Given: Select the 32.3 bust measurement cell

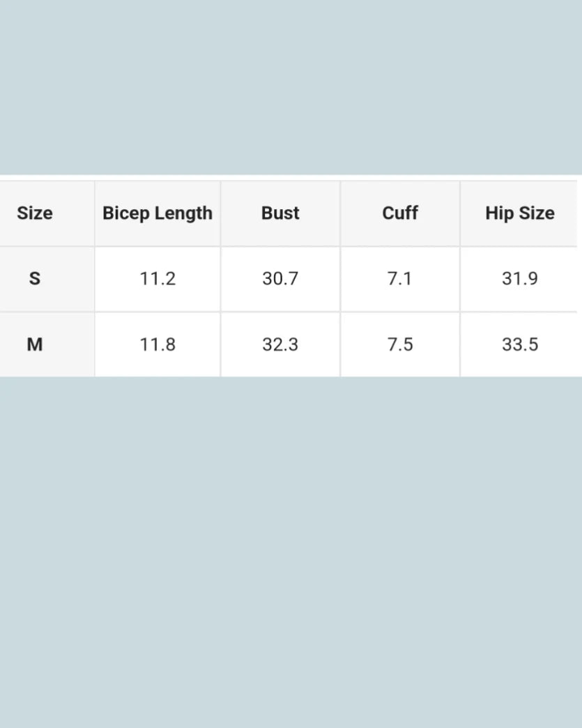Looking at the screenshot, I should click(280, 344).
